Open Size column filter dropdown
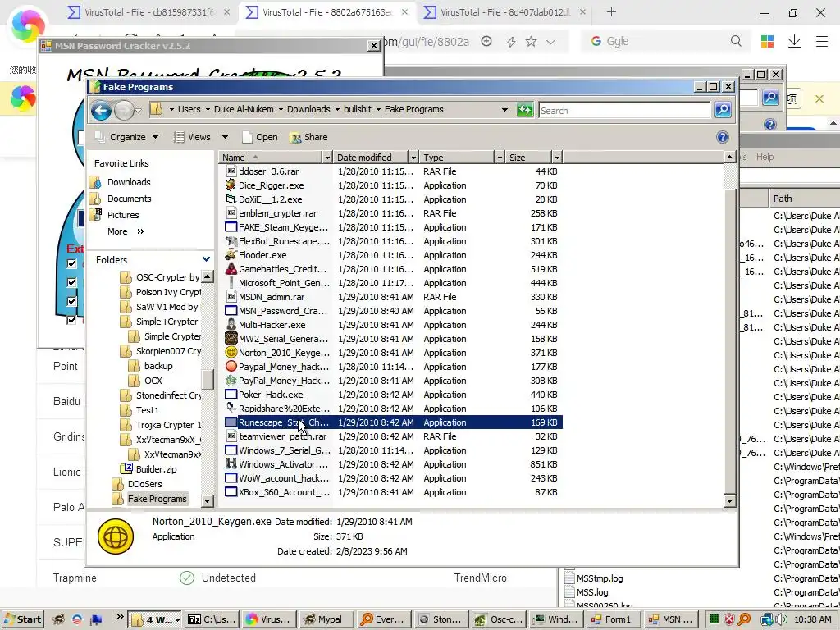840x630 pixels. click(x=557, y=157)
